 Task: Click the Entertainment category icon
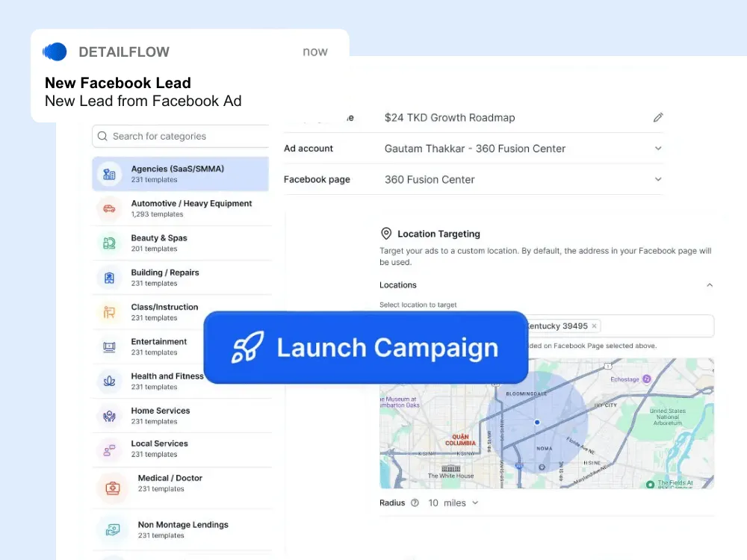click(109, 346)
